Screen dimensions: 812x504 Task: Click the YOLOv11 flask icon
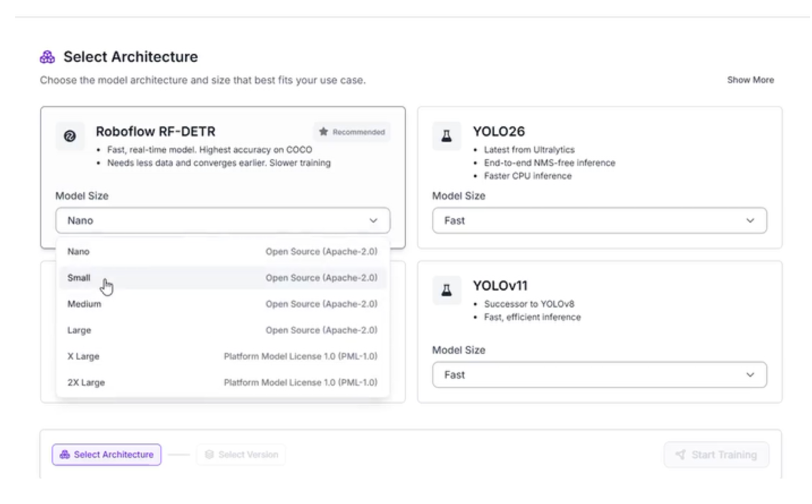tap(446, 291)
